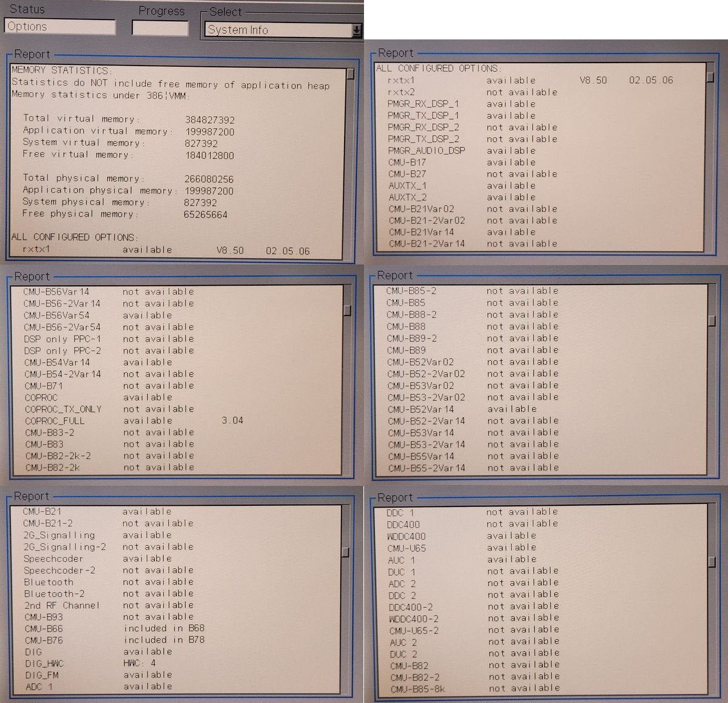Viewport: 728px width, 703px height.
Task: Select free virtual memory value 184012800
Action: point(209,155)
